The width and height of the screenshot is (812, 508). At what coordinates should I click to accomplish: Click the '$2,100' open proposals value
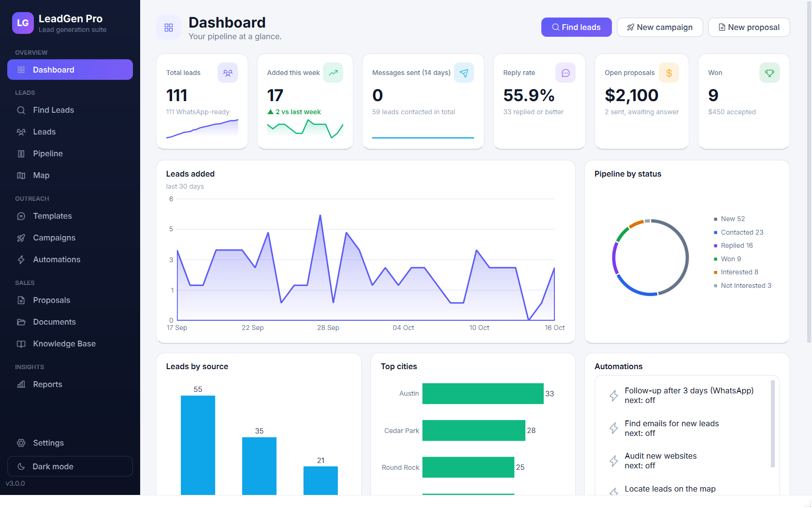click(632, 95)
